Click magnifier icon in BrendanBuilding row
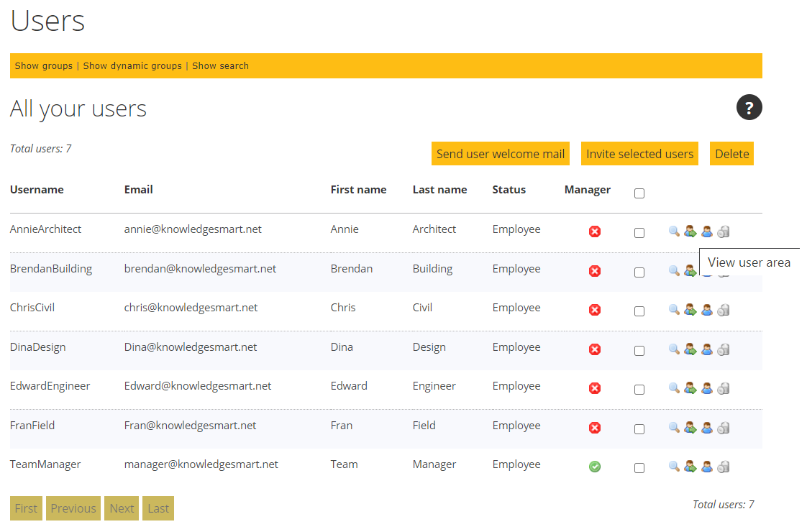The height and width of the screenshot is (532, 807). [674, 270]
